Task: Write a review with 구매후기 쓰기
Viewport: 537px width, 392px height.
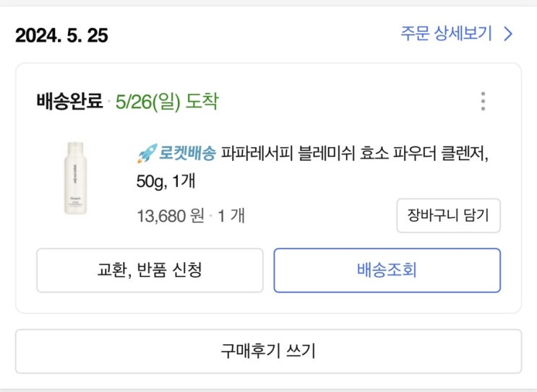Action: pyautogui.click(x=268, y=352)
